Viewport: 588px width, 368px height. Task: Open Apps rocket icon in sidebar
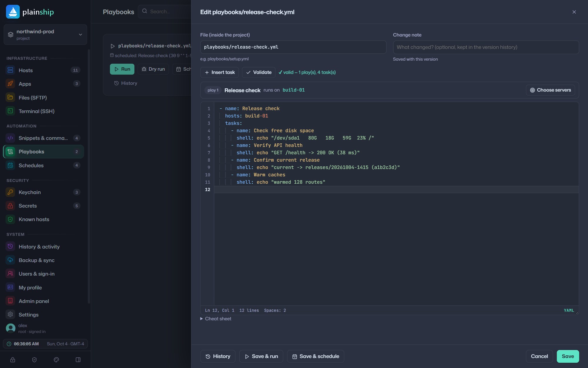point(10,84)
